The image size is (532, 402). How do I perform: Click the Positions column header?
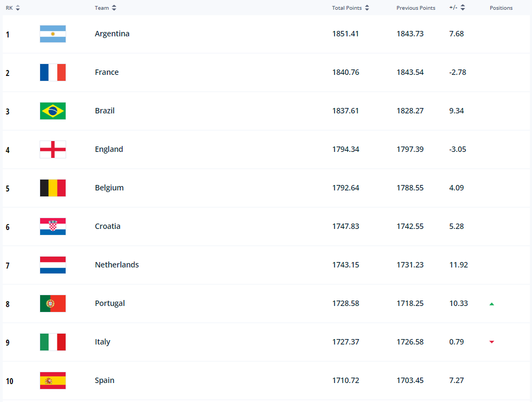click(501, 8)
